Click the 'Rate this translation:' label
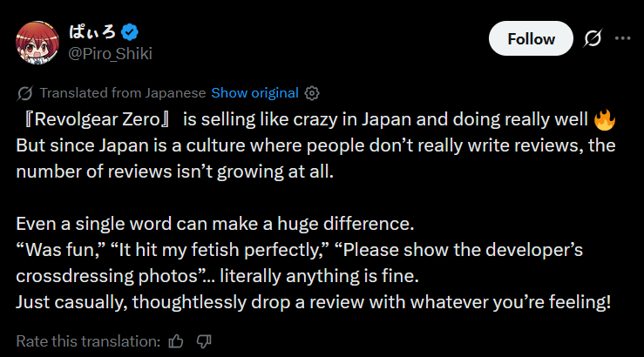Viewport: 644px width, 357px height. pyautogui.click(x=88, y=340)
